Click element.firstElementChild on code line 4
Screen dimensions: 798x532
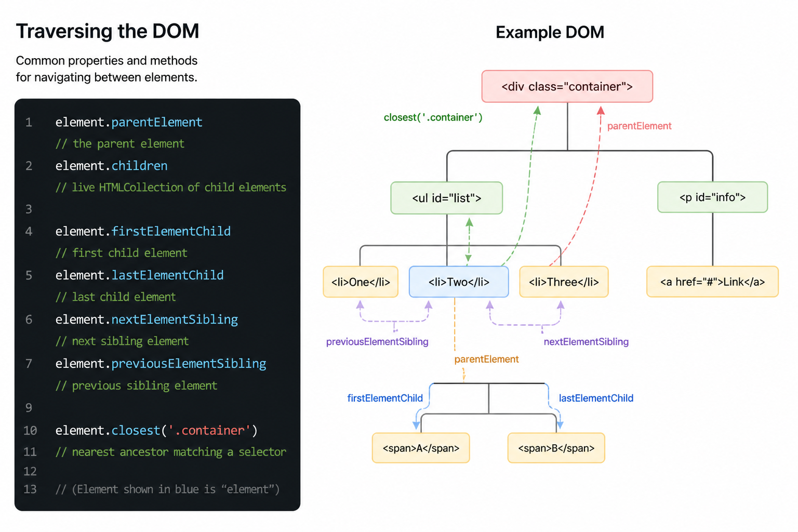click(x=143, y=231)
